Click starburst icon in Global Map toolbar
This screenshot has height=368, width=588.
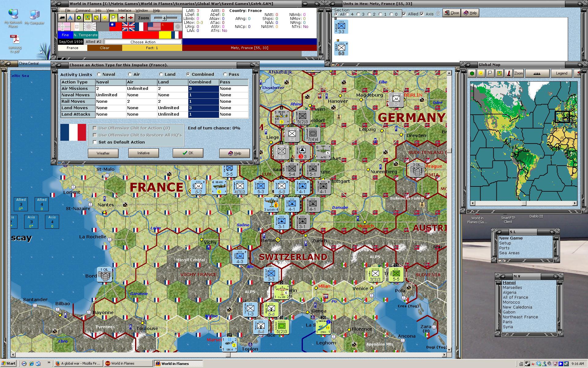(481, 73)
